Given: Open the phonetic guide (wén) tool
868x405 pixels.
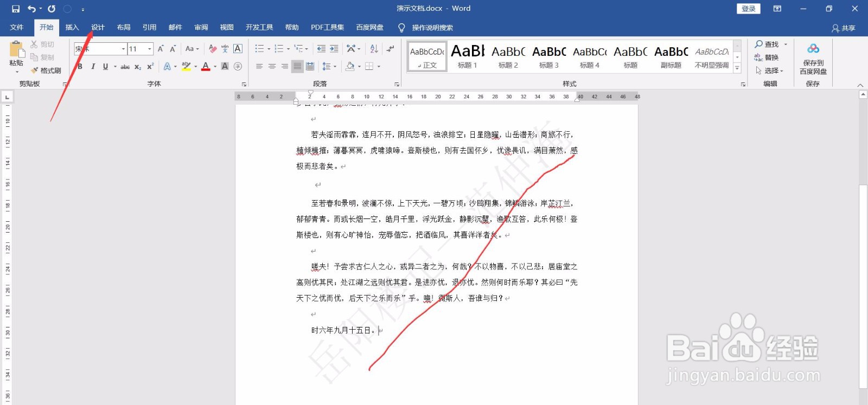Looking at the screenshot, I should (x=225, y=49).
